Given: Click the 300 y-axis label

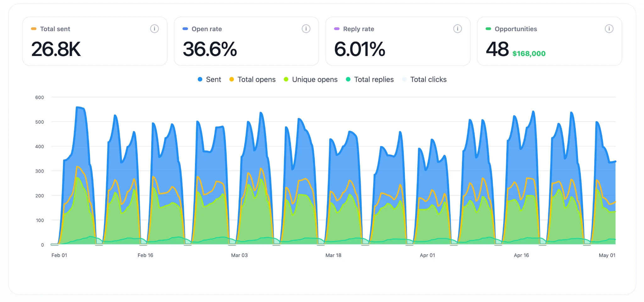Looking at the screenshot, I should 40,171.
